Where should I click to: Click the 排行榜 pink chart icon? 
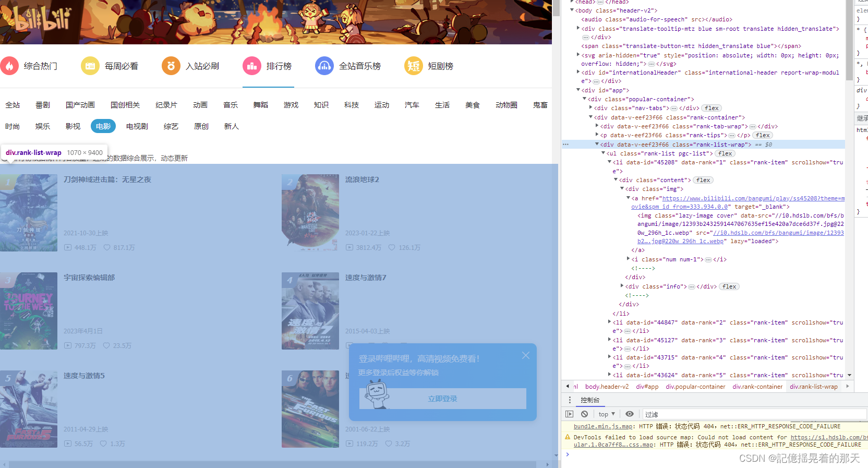pyautogui.click(x=252, y=66)
